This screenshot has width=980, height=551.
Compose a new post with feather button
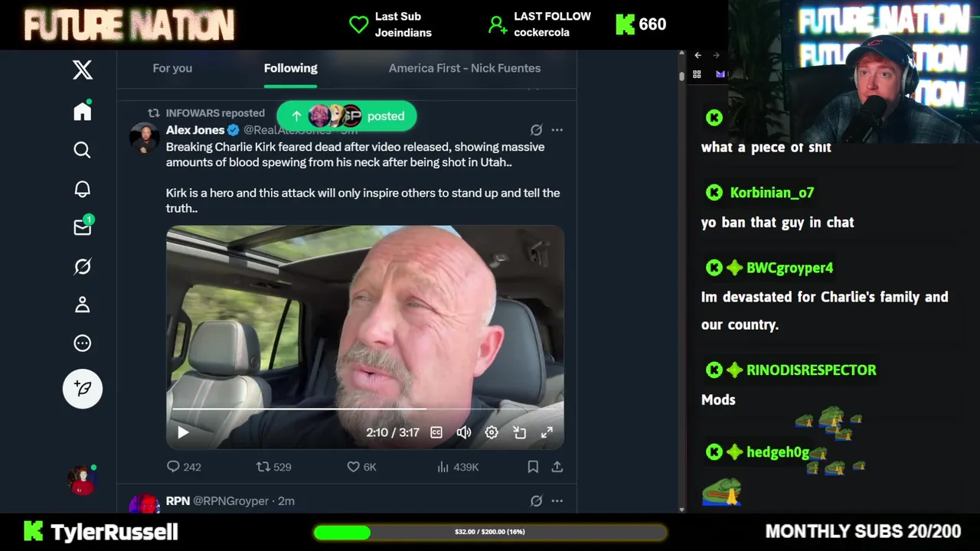pos(83,389)
